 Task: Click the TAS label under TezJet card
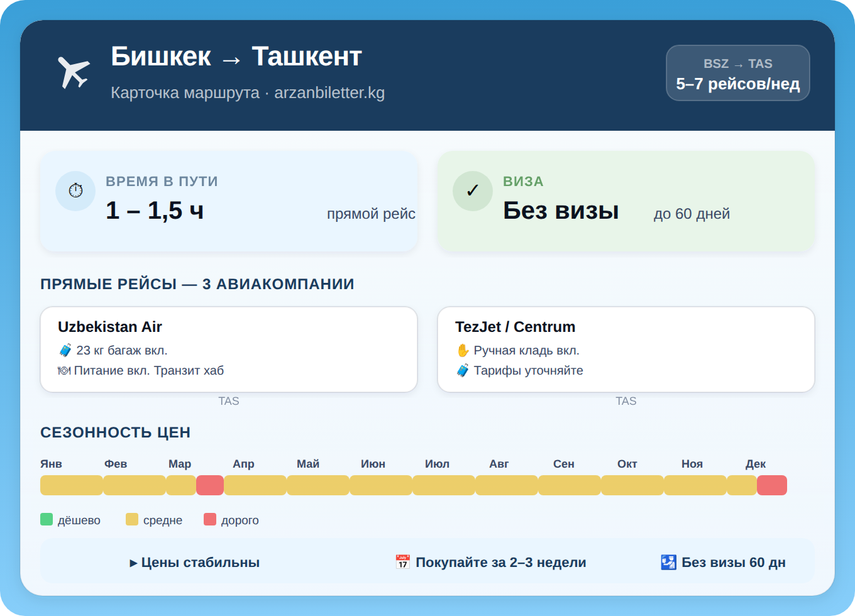click(626, 400)
